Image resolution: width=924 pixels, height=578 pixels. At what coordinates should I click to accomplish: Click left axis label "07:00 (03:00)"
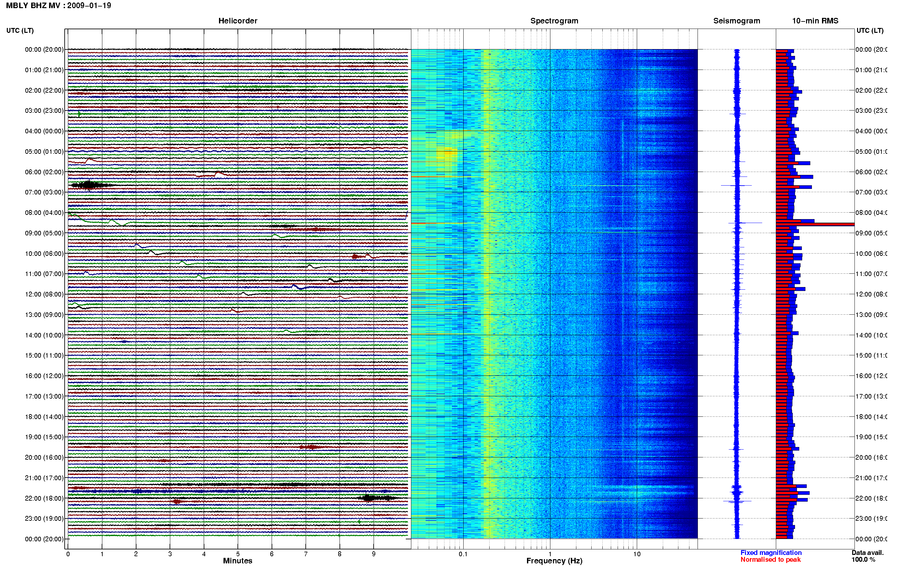pyautogui.click(x=44, y=192)
